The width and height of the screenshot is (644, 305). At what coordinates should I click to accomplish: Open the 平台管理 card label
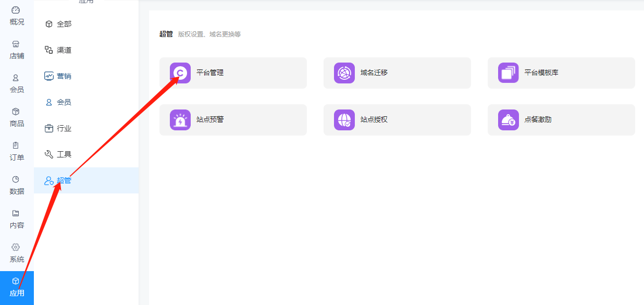point(210,72)
